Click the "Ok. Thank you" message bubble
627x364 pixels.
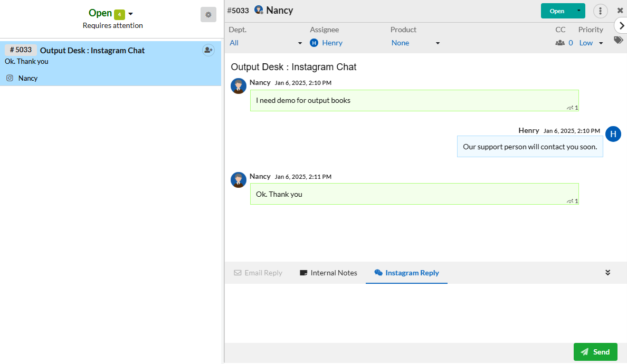pos(414,194)
